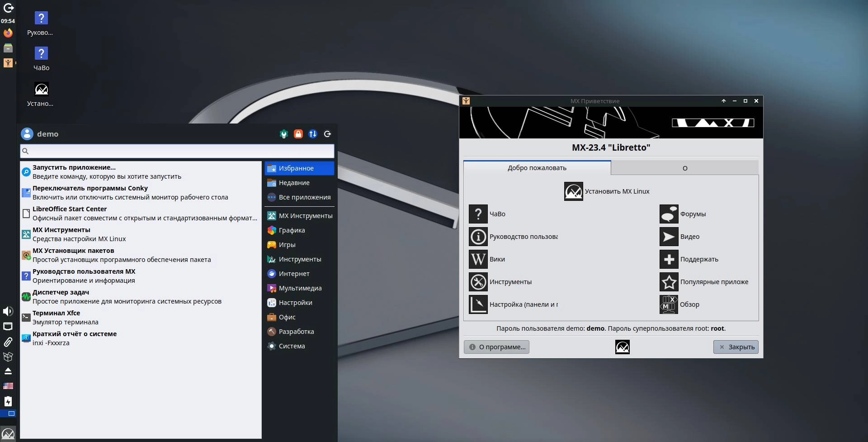Open the ЧаВо desktop shortcut

(41, 59)
